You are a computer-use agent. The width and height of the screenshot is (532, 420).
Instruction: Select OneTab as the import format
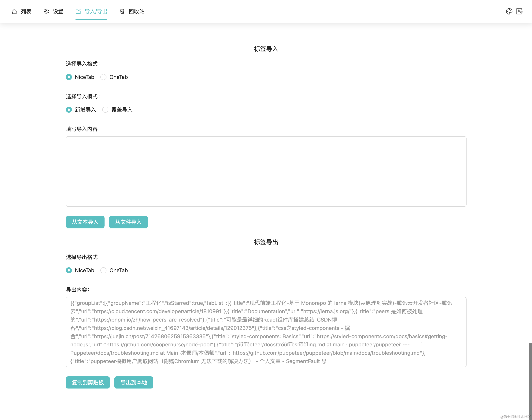tap(104, 77)
